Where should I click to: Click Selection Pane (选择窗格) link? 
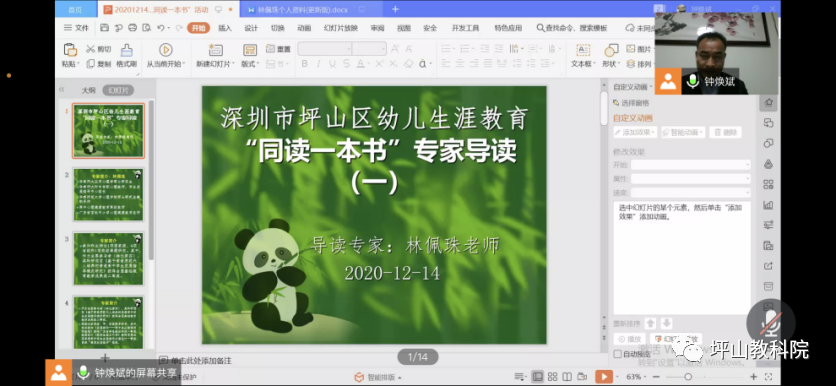pyautogui.click(x=632, y=103)
